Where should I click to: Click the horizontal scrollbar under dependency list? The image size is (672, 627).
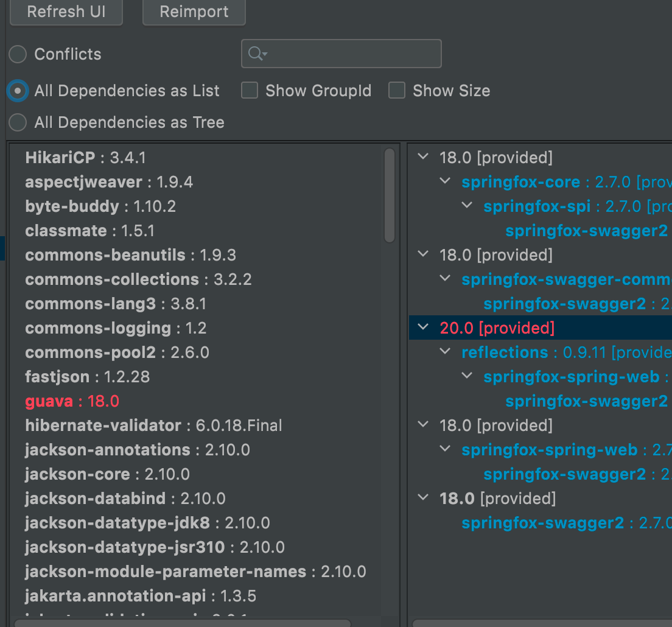click(183, 623)
